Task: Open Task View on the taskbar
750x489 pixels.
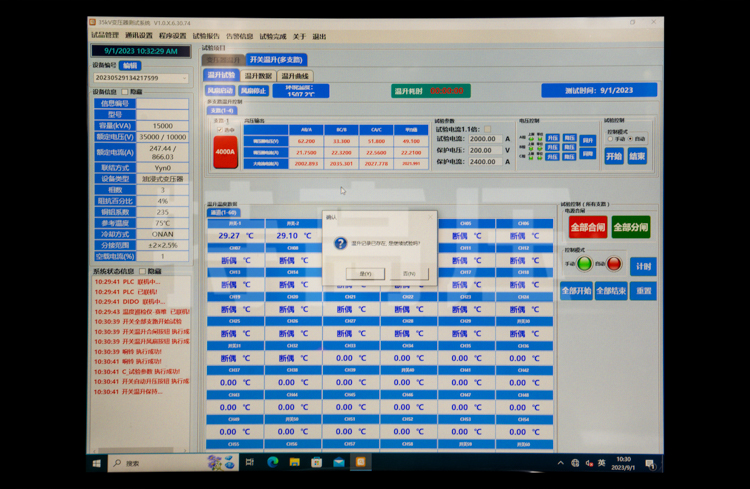Action: (250, 463)
